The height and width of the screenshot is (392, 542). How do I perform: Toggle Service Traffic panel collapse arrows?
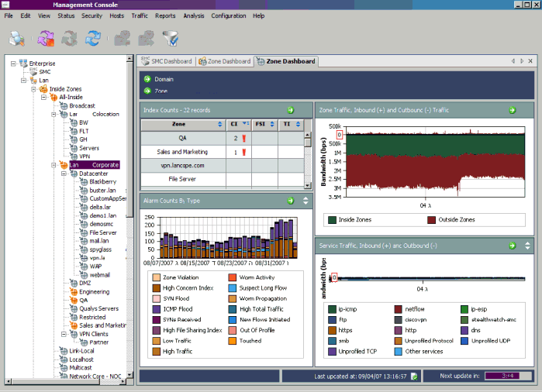coord(527,246)
